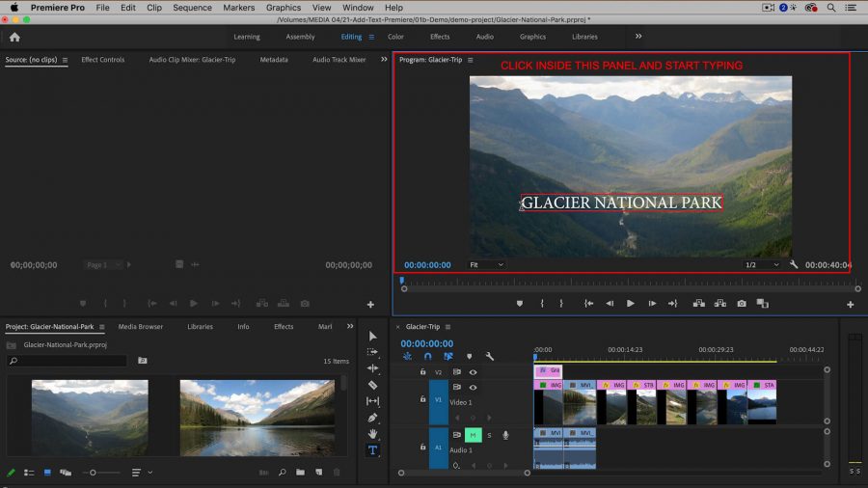The image size is (868, 488).
Task: Play the sequence in Program Monitor
Action: pyautogui.click(x=631, y=304)
